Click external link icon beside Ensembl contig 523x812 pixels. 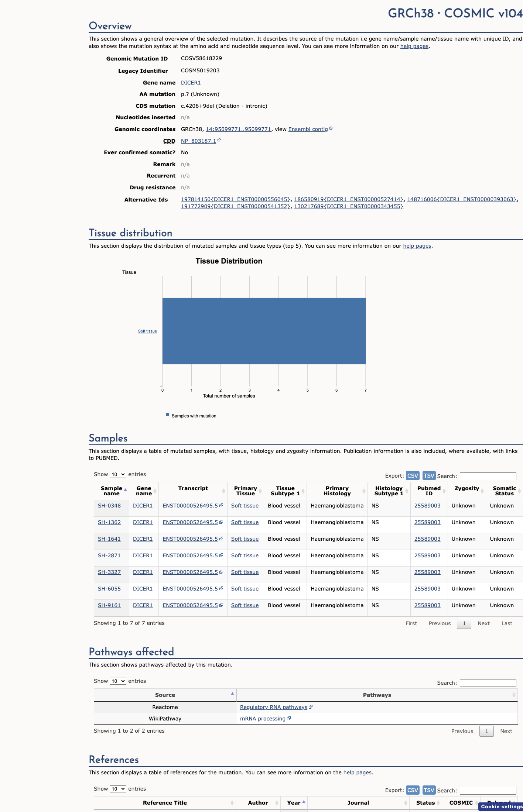(x=331, y=128)
